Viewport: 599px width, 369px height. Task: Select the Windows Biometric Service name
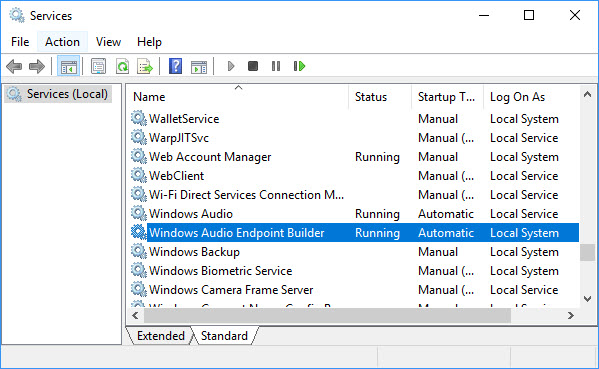point(220,271)
